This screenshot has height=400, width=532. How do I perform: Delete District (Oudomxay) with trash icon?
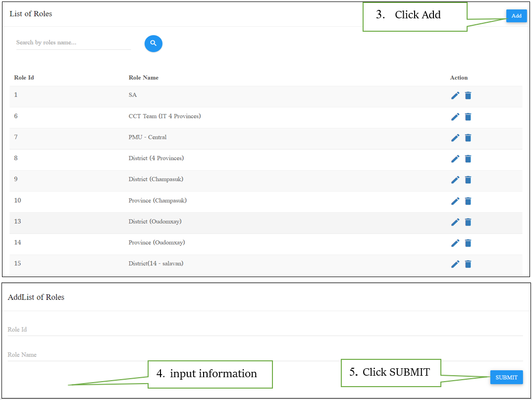point(468,222)
